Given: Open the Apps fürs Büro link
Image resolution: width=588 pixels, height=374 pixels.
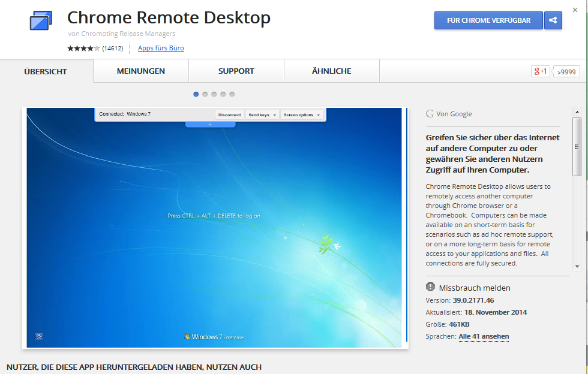Looking at the screenshot, I should coord(161,48).
